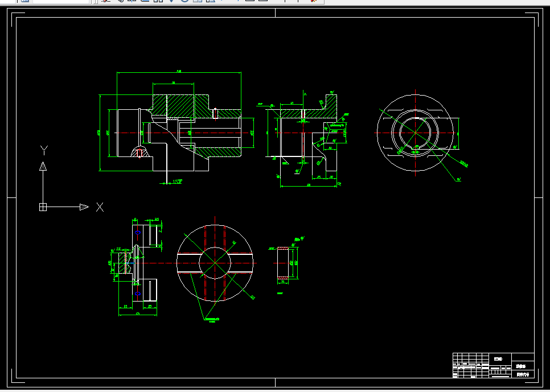Select the 15° angle dimension text
550x392 pixels.
177,181
